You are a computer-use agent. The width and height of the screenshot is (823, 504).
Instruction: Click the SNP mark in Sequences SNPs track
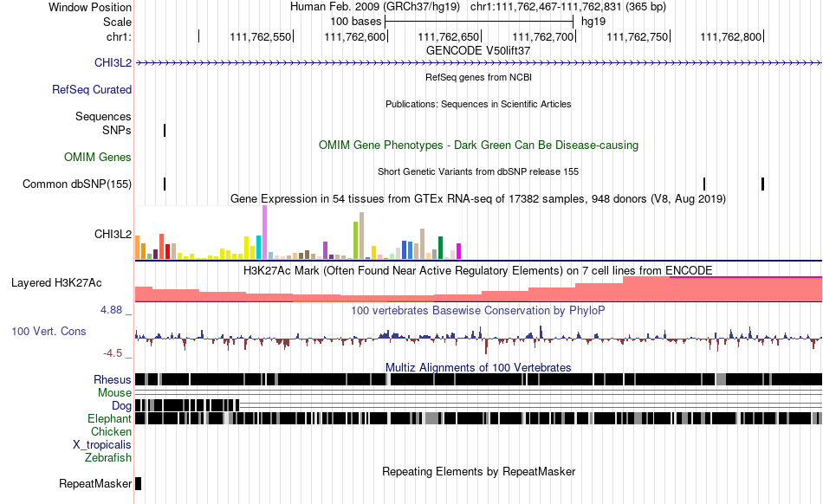pos(165,130)
